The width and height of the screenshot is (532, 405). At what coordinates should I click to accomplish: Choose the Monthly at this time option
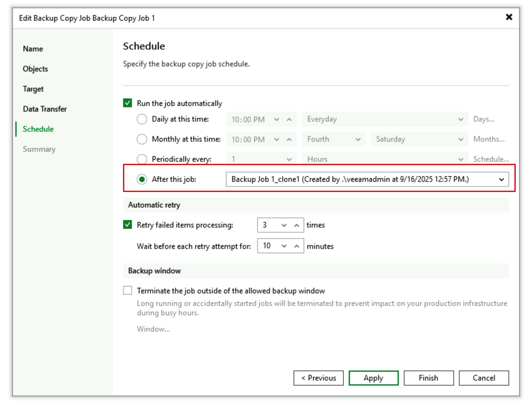[142, 139]
